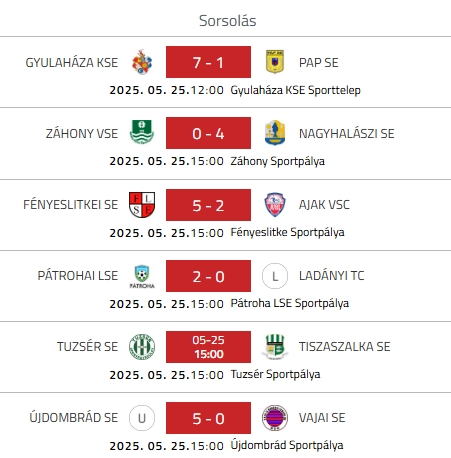This screenshot has width=451, height=458.
Task: Select the Vajai SE purple round crest
Action: [x=275, y=418]
